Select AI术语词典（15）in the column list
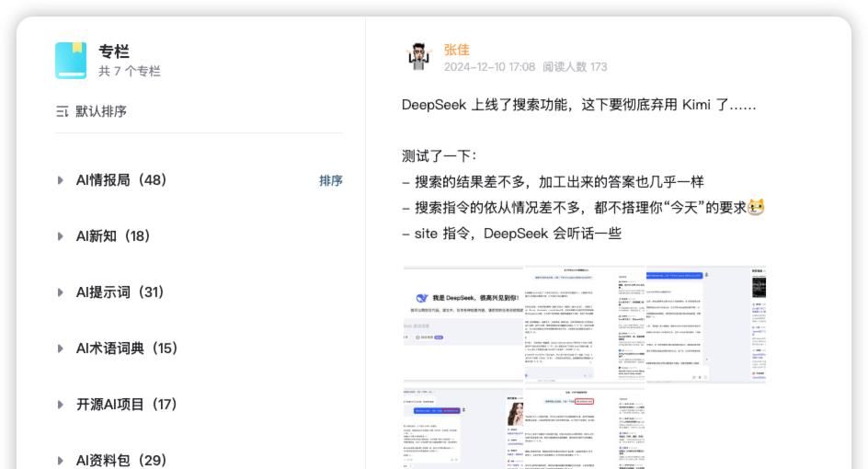 [x=127, y=349]
